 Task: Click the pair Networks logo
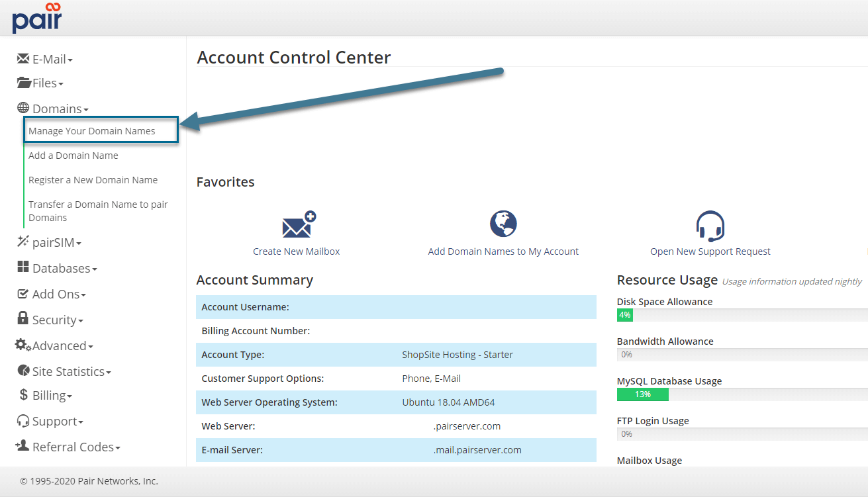tap(36, 18)
